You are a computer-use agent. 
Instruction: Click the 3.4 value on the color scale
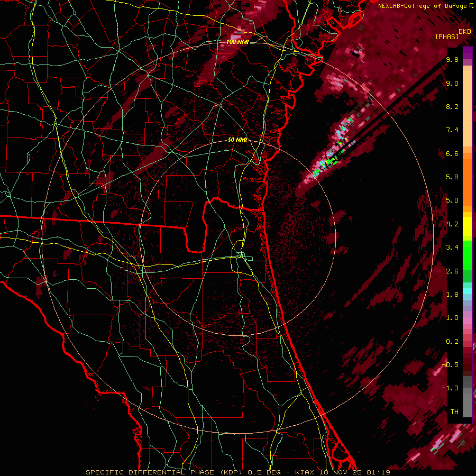tap(452, 248)
